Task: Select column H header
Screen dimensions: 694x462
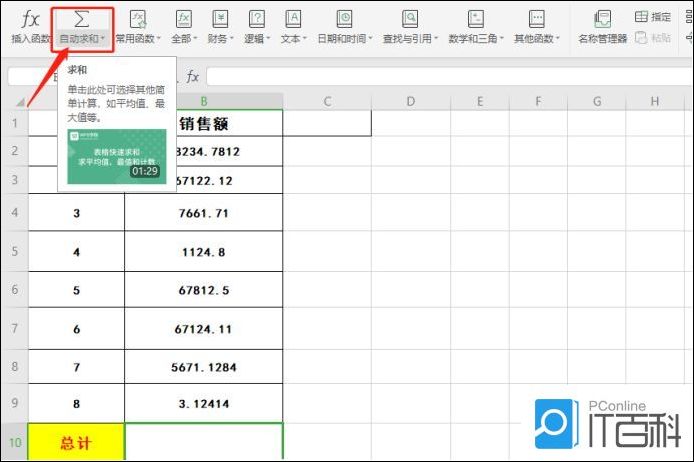Action: pos(655,101)
